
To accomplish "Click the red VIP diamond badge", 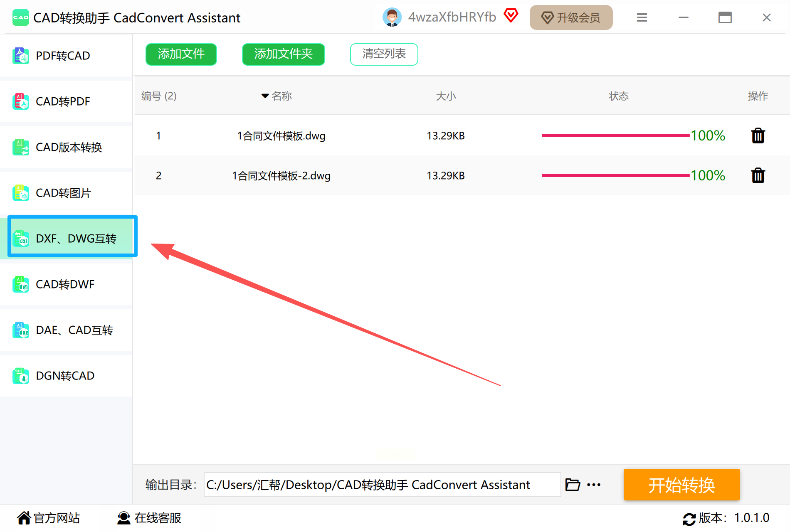I will (x=511, y=16).
